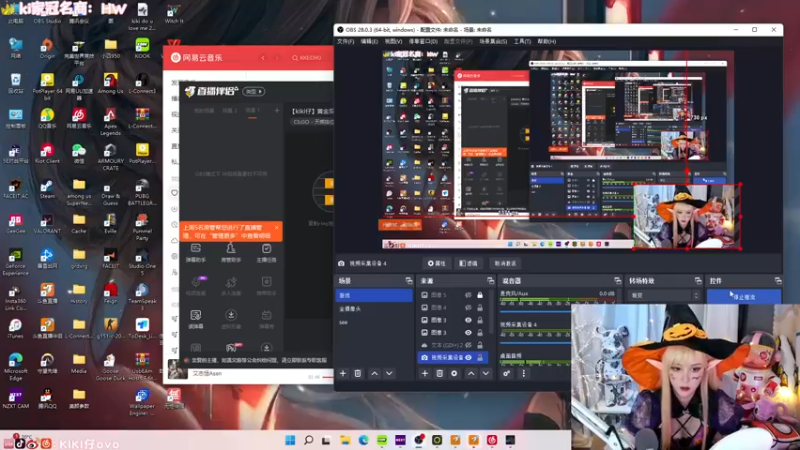This screenshot has width=800, height=450.
Task: Delete selected source with trash icon
Action: [439, 373]
